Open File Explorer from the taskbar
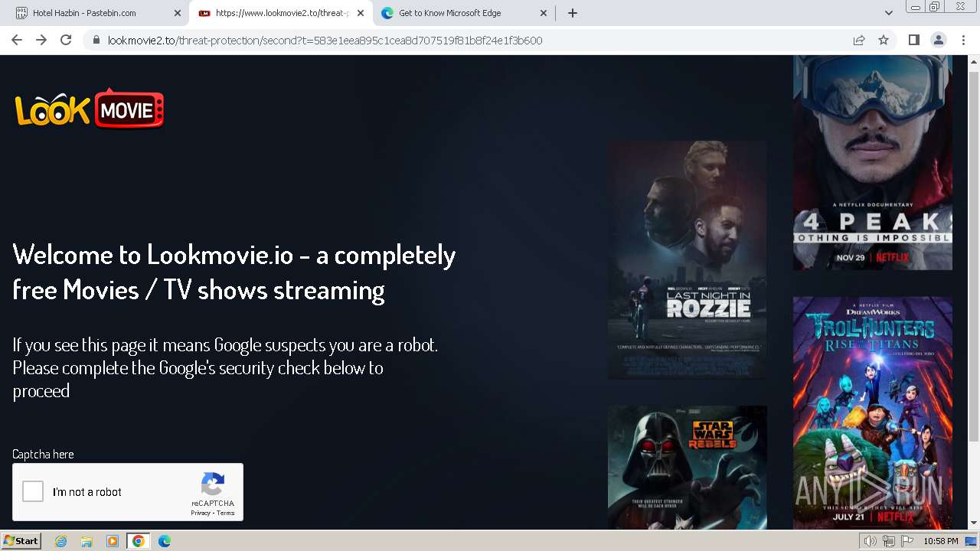The width and height of the screenshot is (980, 551). (x=87, y=541)
